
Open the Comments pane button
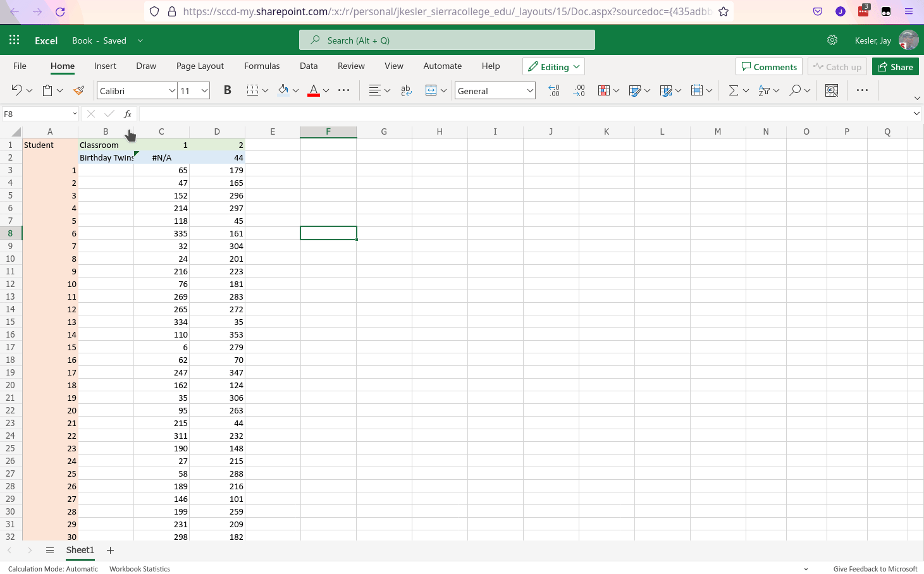coord(769,67)
